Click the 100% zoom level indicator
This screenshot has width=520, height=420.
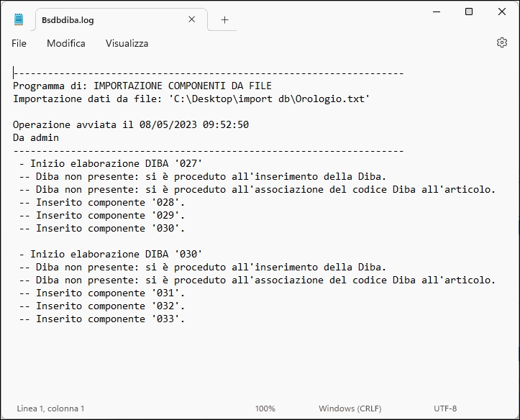coord(265,408)
